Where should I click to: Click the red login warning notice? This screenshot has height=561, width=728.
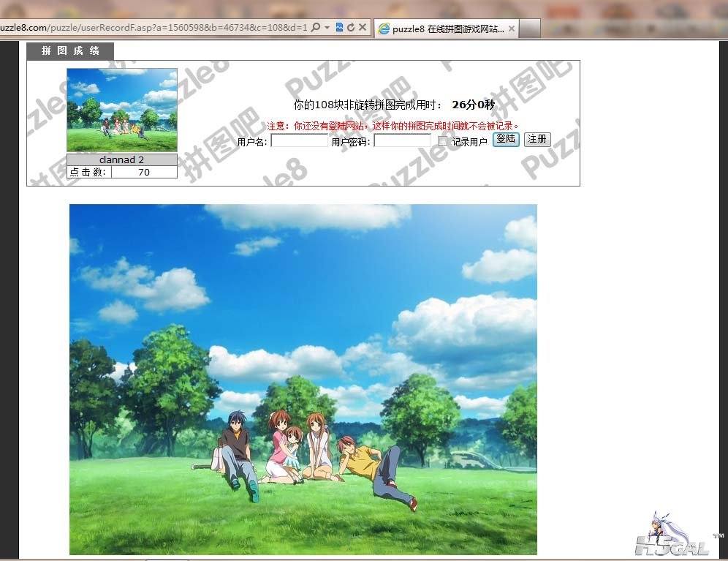[393, 126]
